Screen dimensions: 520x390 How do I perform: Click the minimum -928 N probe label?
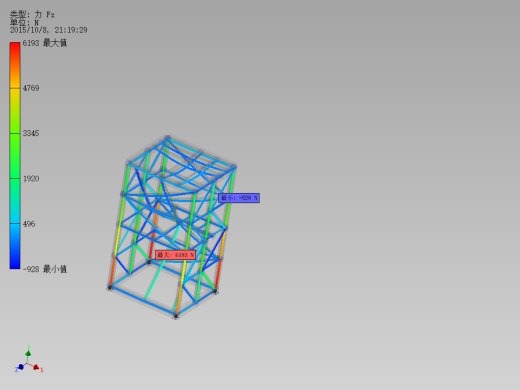pos(239,198)
